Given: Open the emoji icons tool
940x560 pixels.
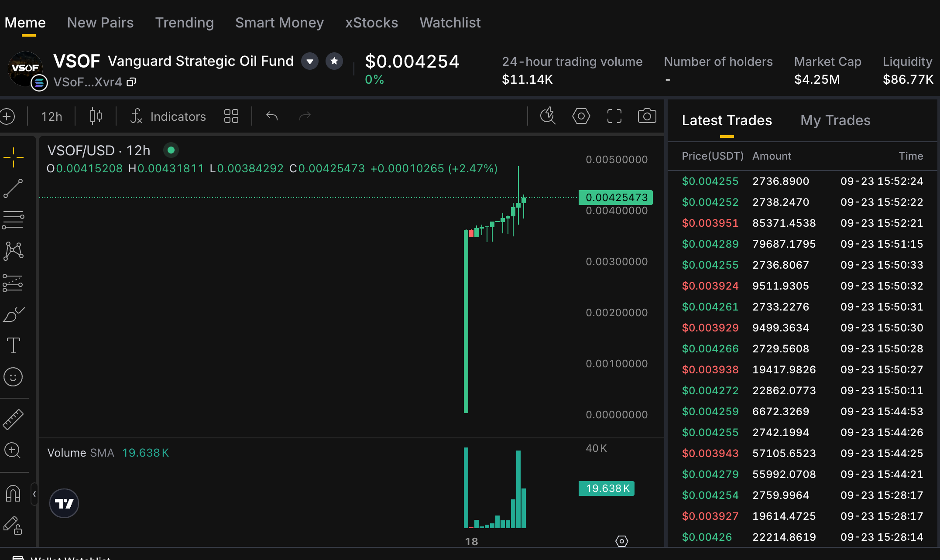Looking at the screenshot, I should [x=14, y=377].
